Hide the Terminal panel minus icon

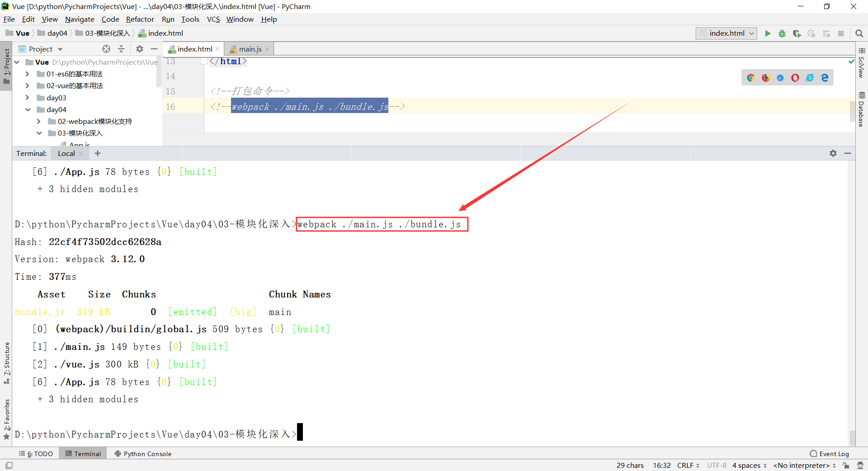848,153
